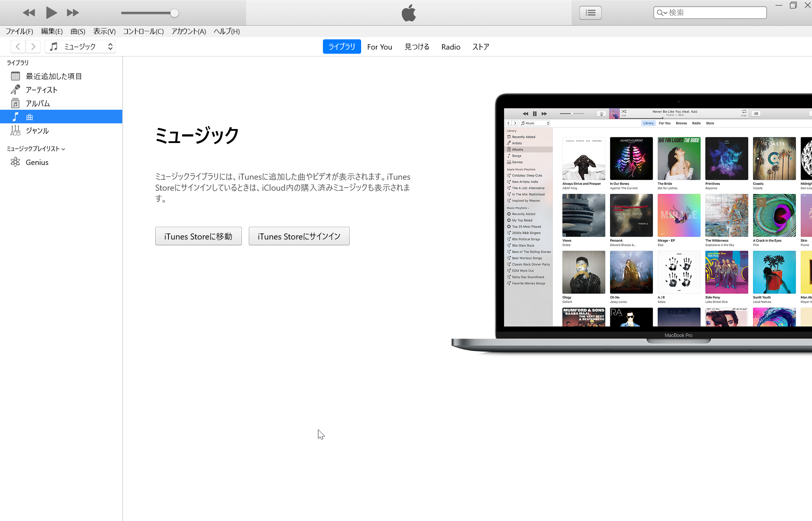Click the music note icon in media selector
Image resolution: width=812 pixels, height=521 pixels.
click(x=54, y=47)
